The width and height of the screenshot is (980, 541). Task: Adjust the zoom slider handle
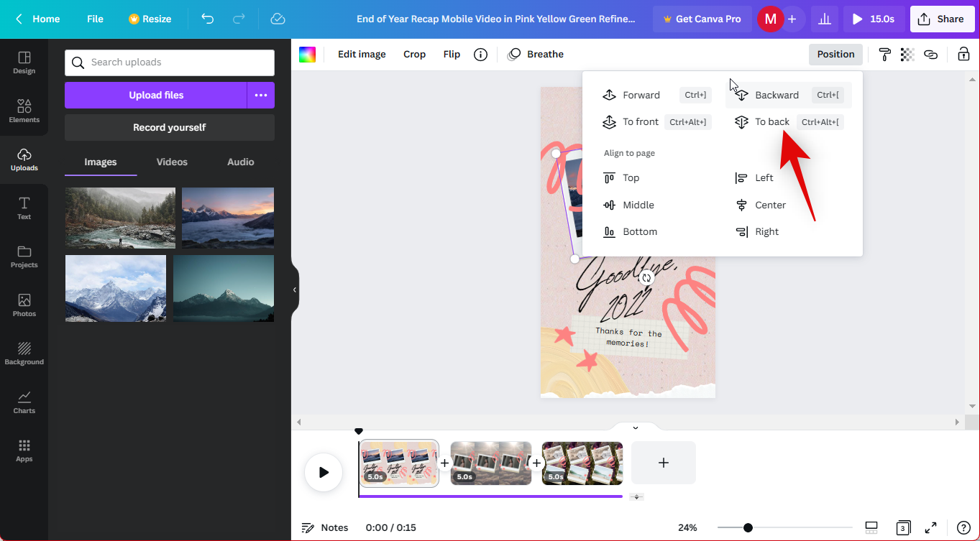(x=748, y=527)
